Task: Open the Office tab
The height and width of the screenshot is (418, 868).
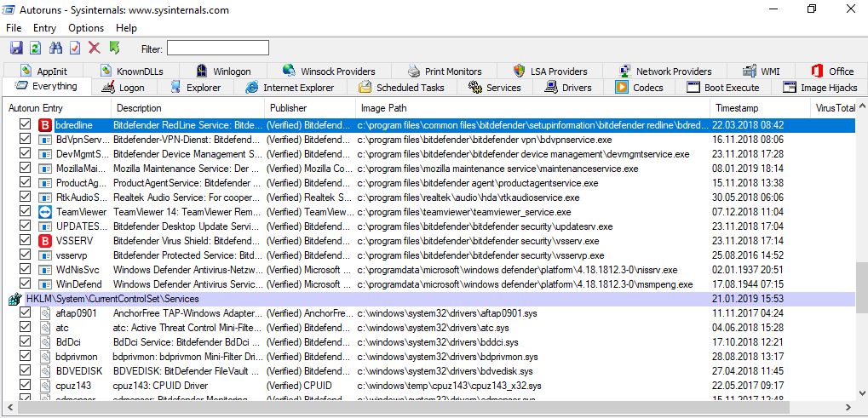Action: [x=832, y=72]
